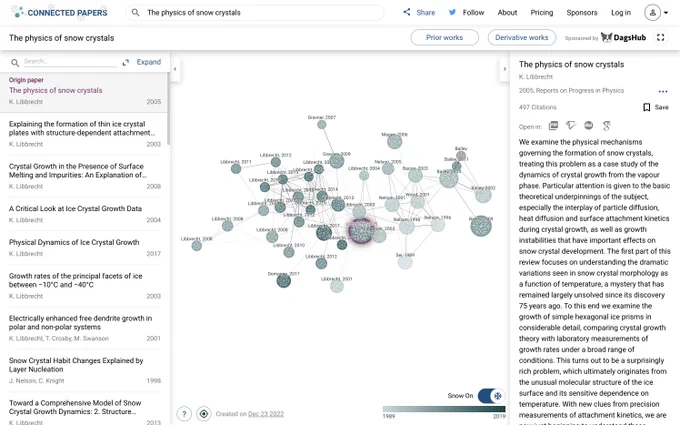680x425 pixels.
Task: Click the highlighted origin paper node in graph
Action: coord(361,231)
